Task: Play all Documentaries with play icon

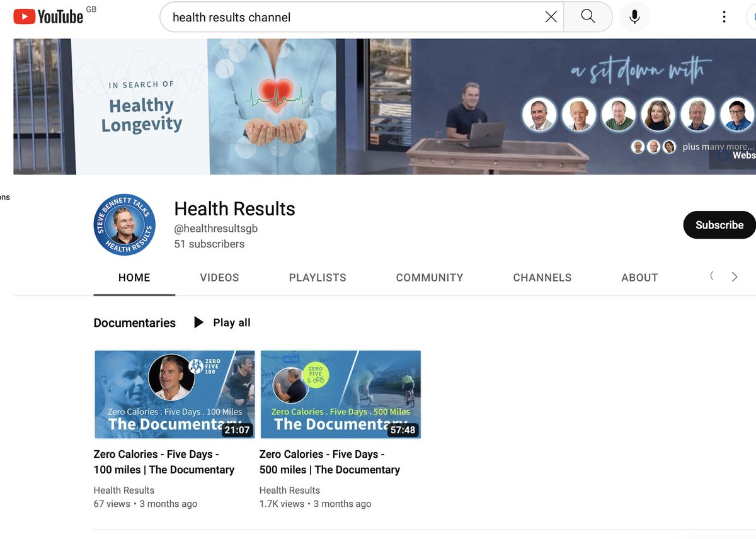Action: [x=198, y=322]
